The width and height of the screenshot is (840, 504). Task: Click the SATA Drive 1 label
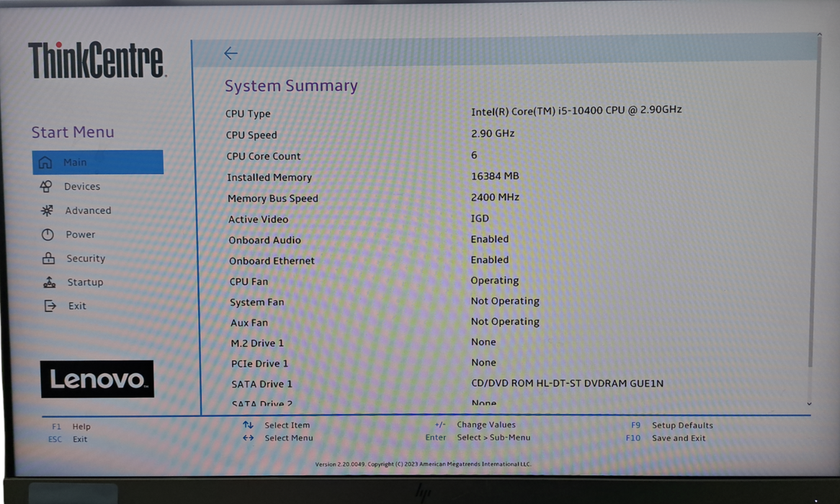[x=262, y=384]
